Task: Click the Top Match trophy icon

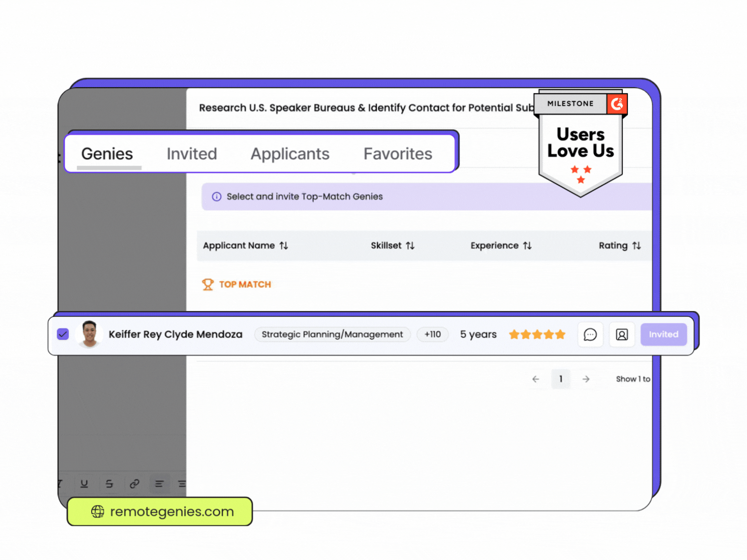Action: point(208,284)
